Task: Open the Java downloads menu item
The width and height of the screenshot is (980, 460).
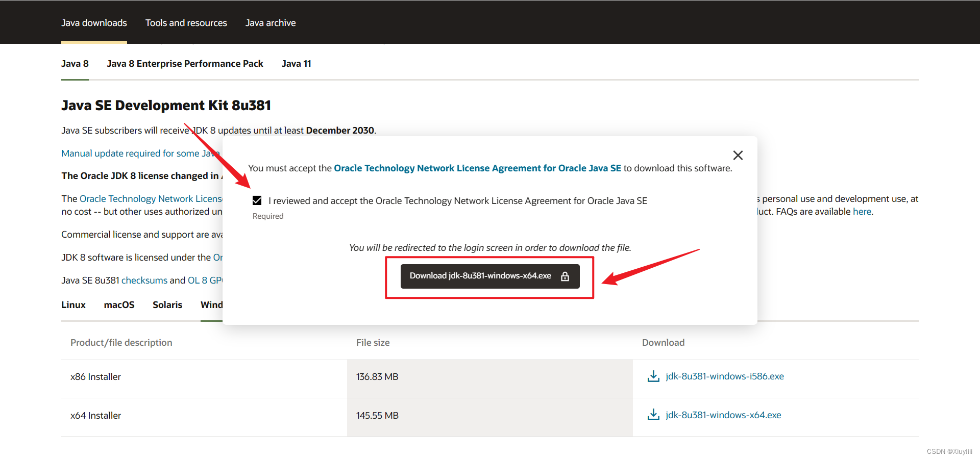Action: (94, 23)
